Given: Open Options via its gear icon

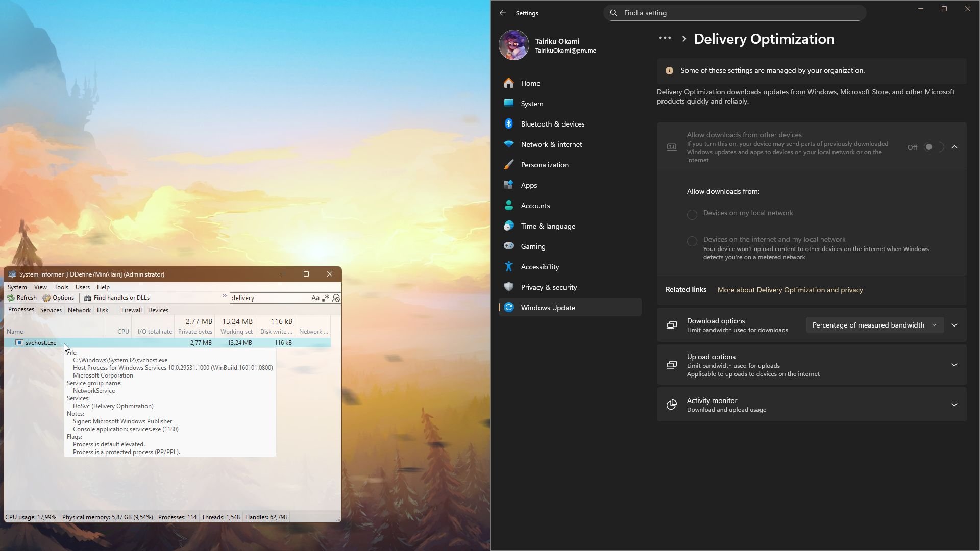Looking at the screenshot, I should (46, 298).
